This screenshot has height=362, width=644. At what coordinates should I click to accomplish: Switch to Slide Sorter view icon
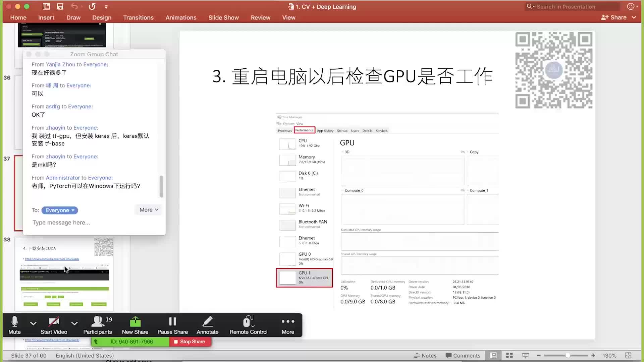click(x=509, y=355)
